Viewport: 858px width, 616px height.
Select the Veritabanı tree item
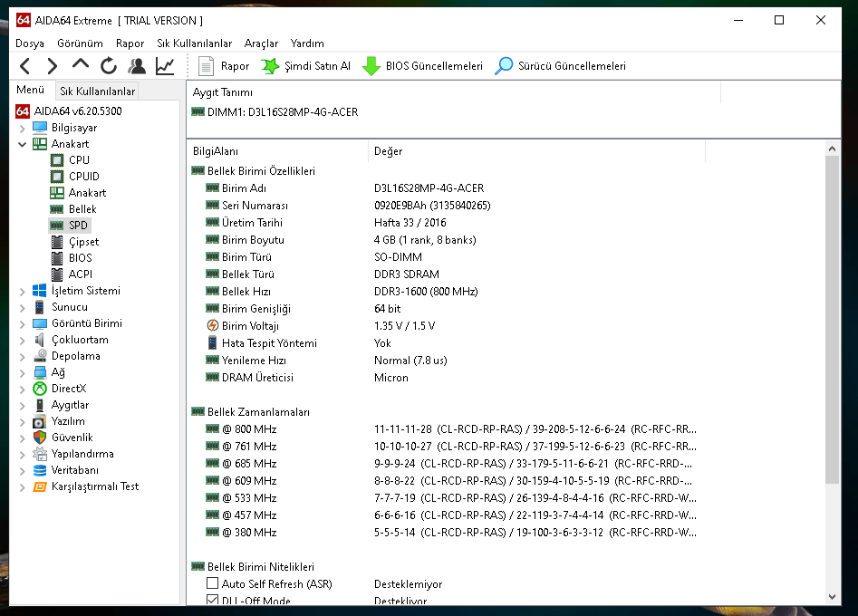(x=65, y=470)
